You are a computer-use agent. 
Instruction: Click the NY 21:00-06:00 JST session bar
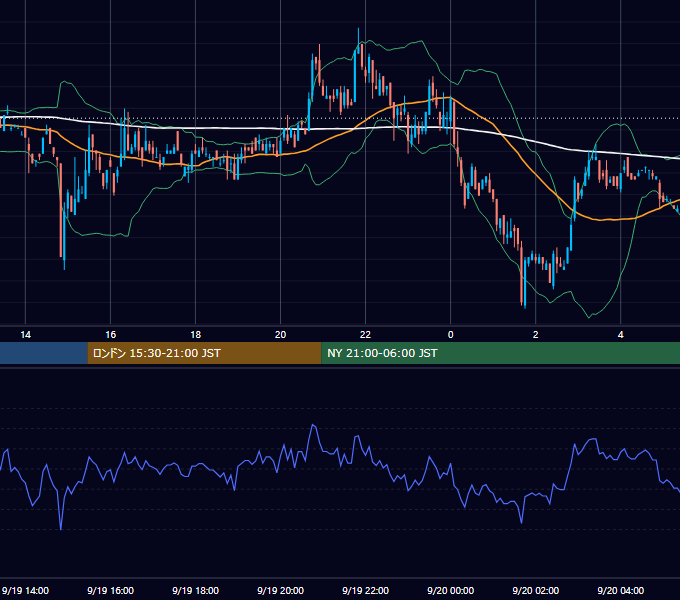click(x=500, y=353)
